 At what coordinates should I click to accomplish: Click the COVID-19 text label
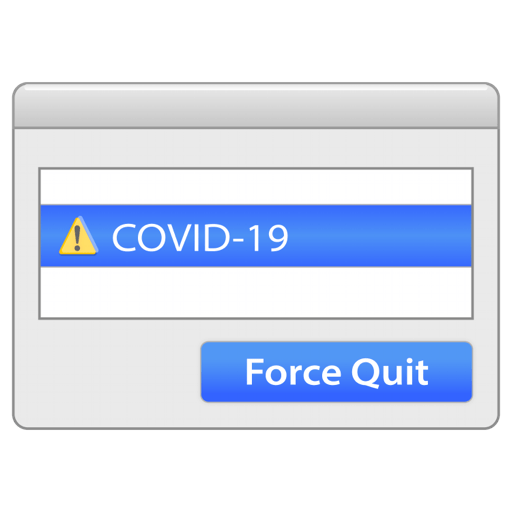click(200, 237)
